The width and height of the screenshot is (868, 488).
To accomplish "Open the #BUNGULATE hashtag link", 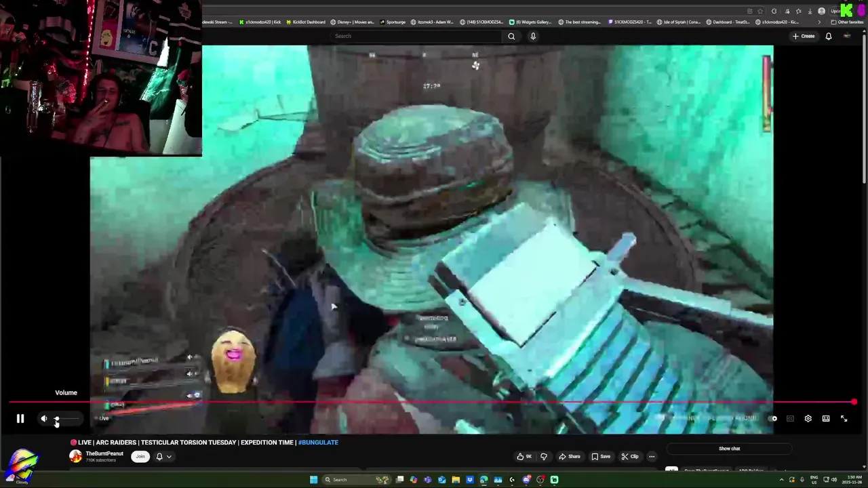I will click(x=318, y=443).
